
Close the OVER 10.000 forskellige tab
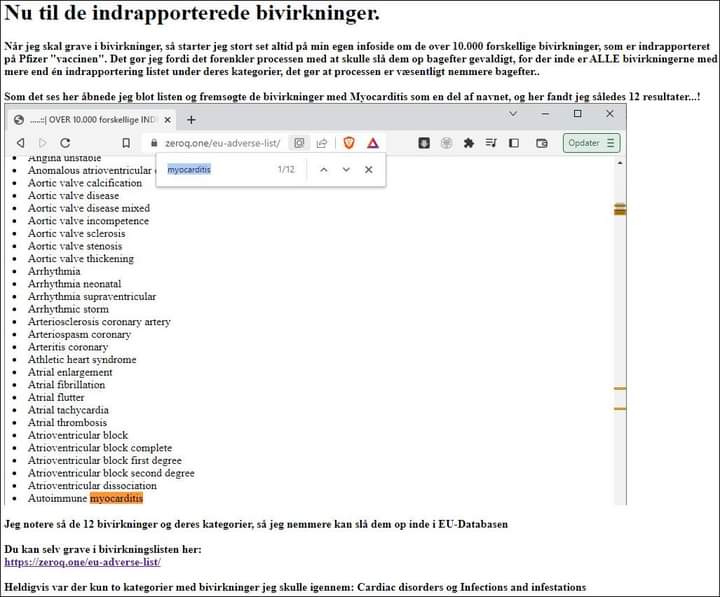[x=167, y=119]
